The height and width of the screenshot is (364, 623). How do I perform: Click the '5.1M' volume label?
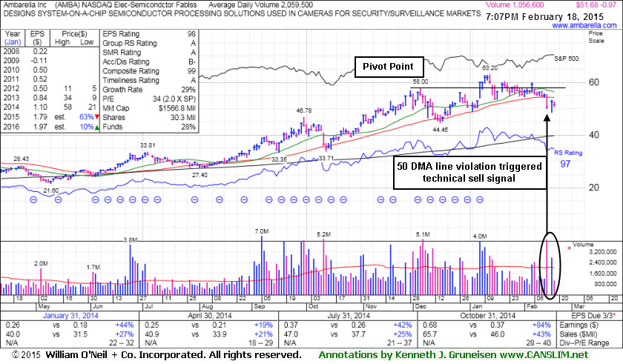423,234
